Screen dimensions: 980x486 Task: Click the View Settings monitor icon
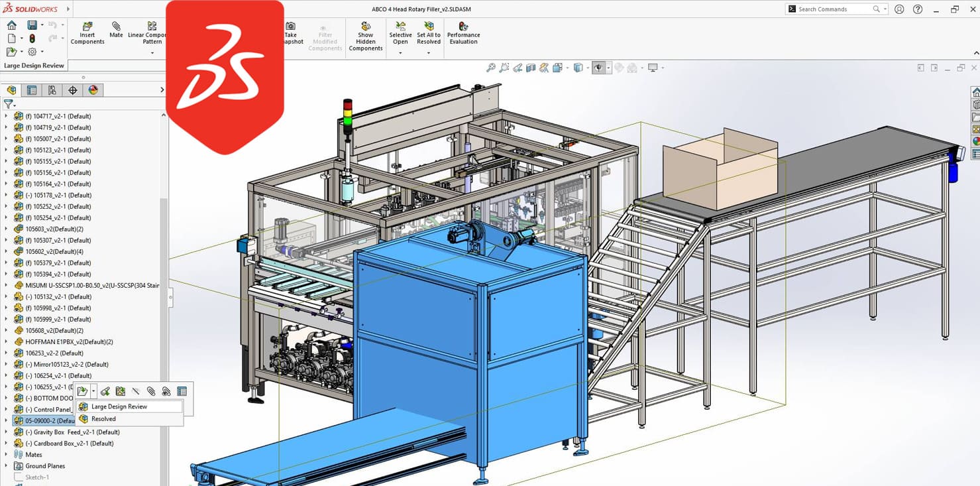(x=653, y=68)
